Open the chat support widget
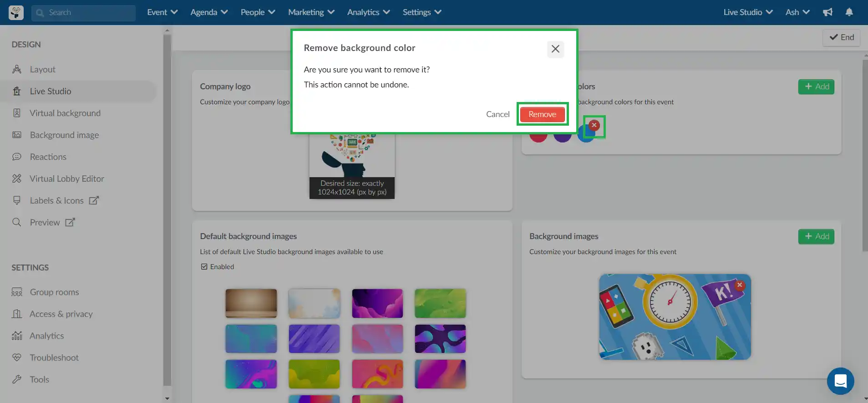This screenshot has width=868, height=403. [x=840, y=381]
